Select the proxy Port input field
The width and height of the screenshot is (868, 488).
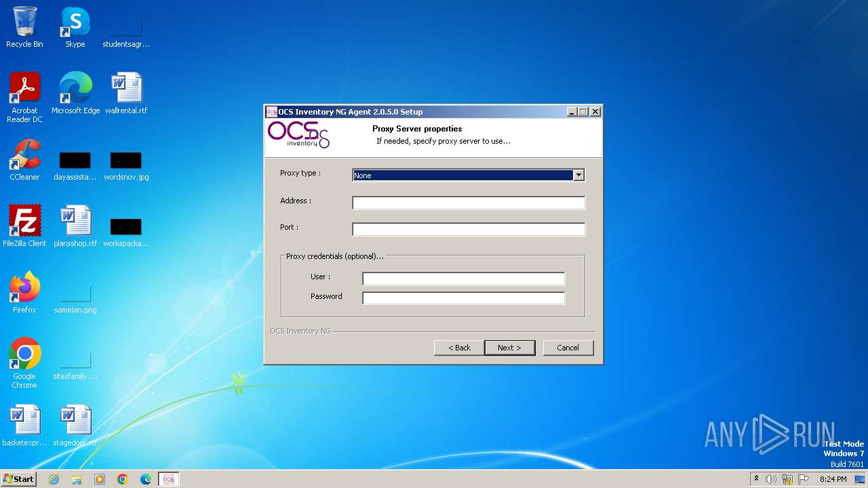[x=469, y=229]
